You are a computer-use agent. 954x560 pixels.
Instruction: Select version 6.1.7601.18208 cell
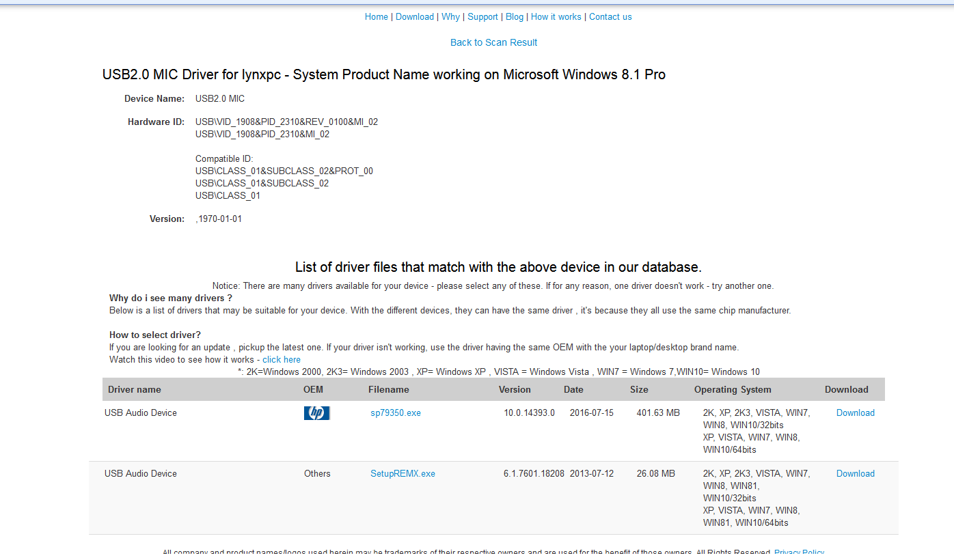tap(534, 474)
